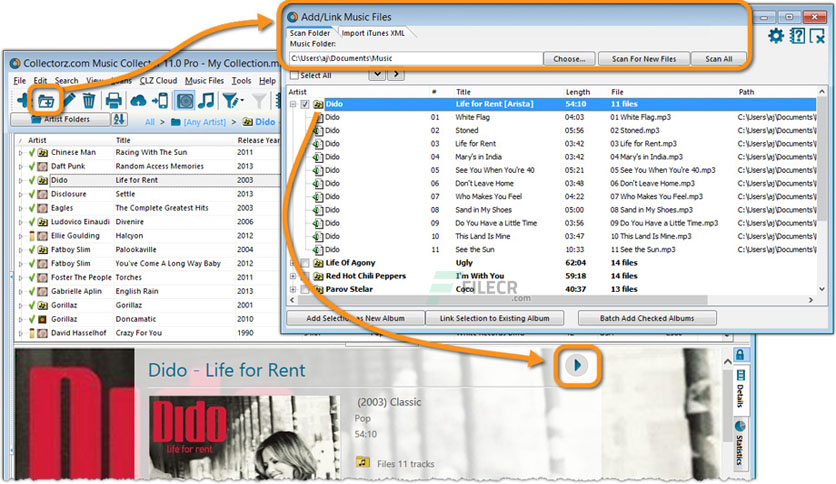
Task: Click the right chevron button beside Select All
Action: [396, 74]
